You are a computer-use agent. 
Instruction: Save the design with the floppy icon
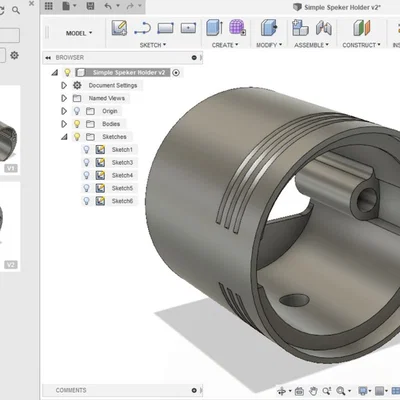[90, 6]
